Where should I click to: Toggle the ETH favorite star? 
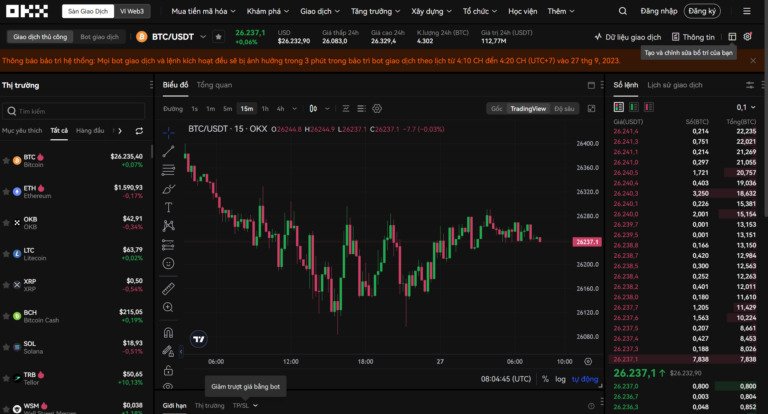click(x=6, y=188)
